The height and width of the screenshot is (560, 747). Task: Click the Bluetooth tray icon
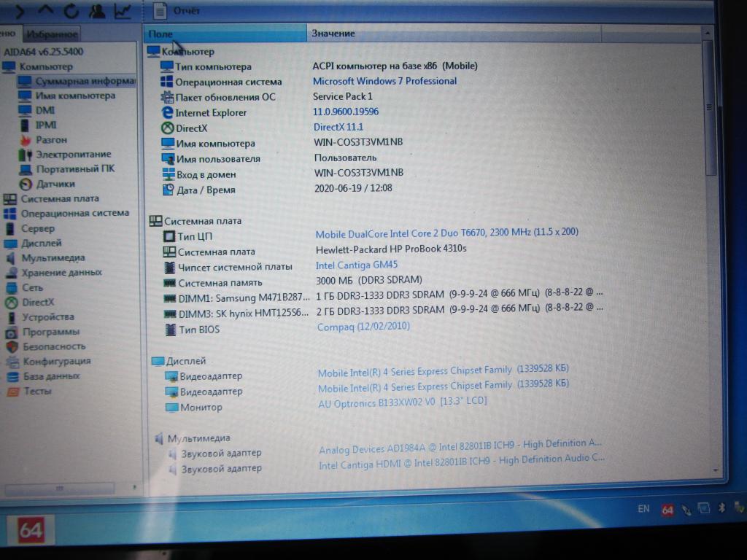[721, 508]
